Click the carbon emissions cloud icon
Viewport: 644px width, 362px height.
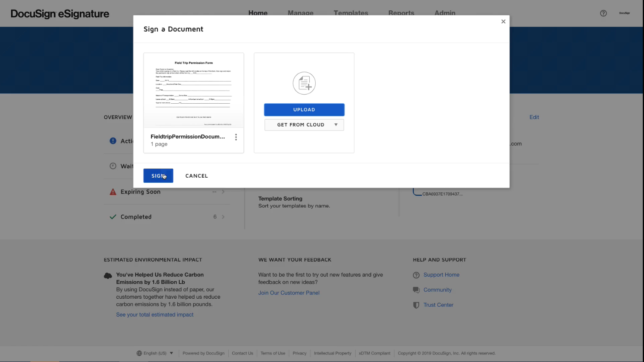pyautogui.click(x=108, y=276)
